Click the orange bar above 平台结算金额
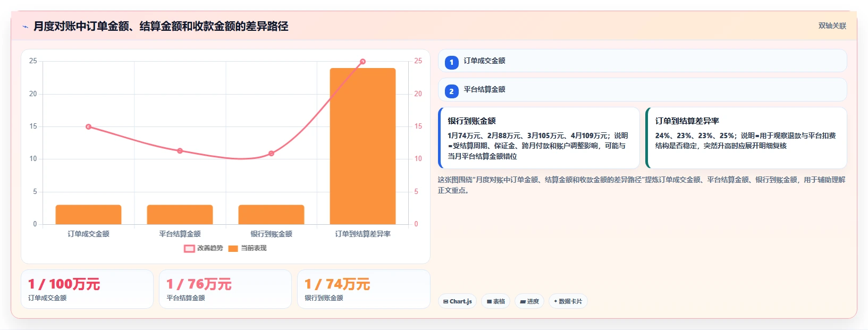Image resolution: width=868 pixels, height=330 pixels. tap(180, 215)
